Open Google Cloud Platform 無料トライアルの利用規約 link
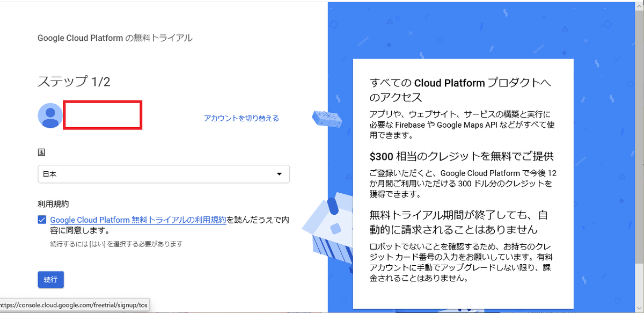The height and width of the screenshot is (313, 644). [138, 220]
